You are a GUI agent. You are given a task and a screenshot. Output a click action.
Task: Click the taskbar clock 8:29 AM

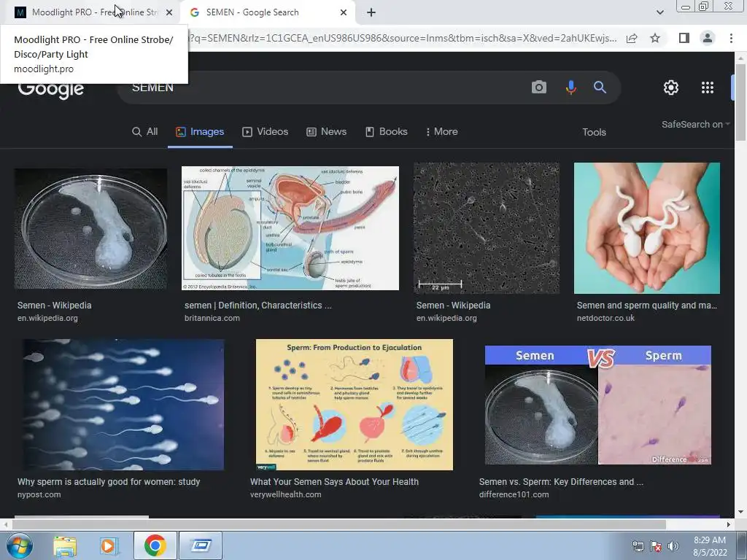pyautogui.click(x=709, y=540)
